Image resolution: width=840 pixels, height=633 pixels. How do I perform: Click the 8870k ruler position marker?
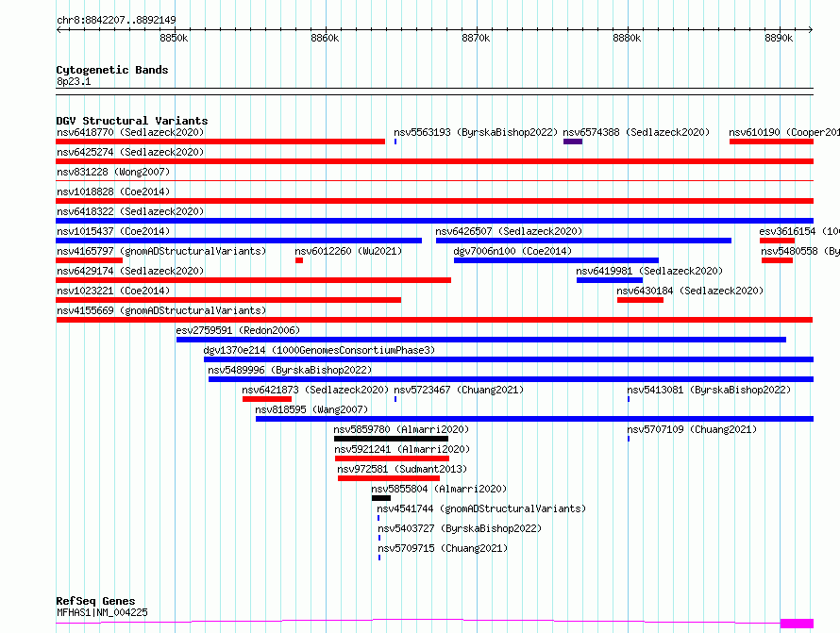477,38
